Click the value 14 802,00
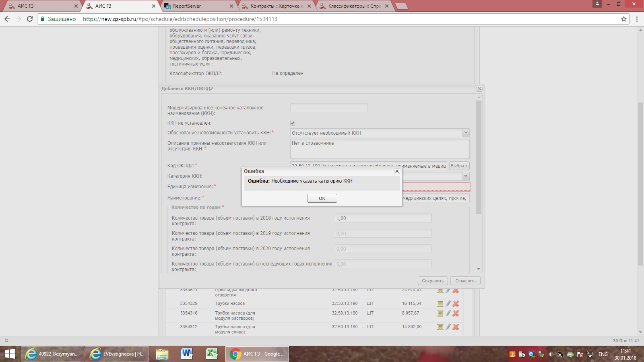 [x=411, y=327]
